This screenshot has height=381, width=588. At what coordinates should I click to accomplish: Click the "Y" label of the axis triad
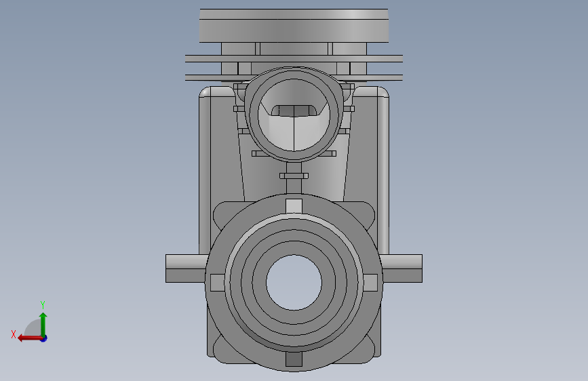point(43,304)
